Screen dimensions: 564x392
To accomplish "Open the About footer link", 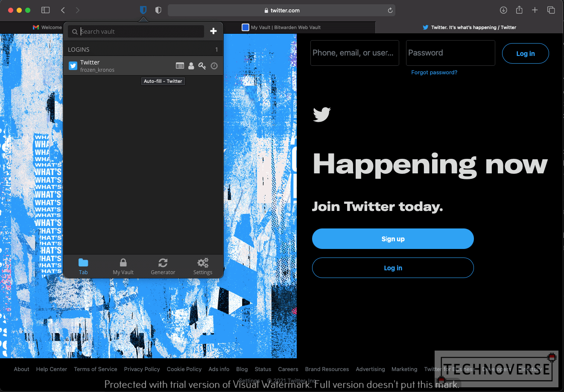I will tap(21, 369).
